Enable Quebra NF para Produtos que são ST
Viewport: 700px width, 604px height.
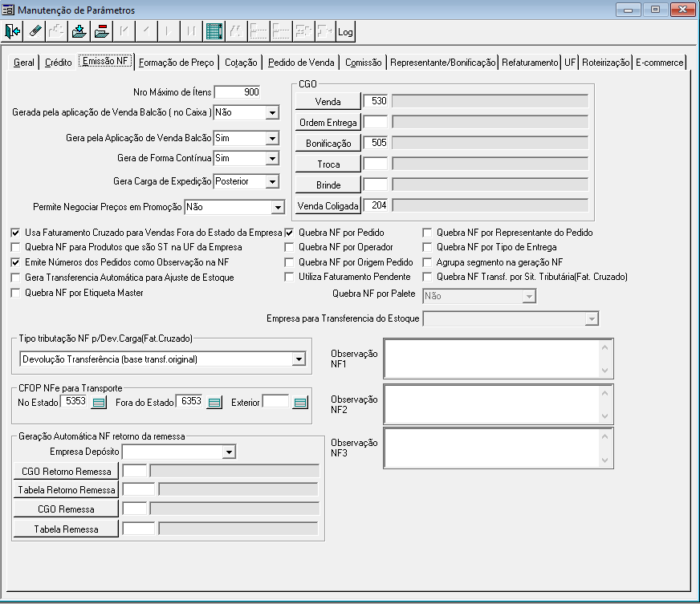[x=15, y=247]
